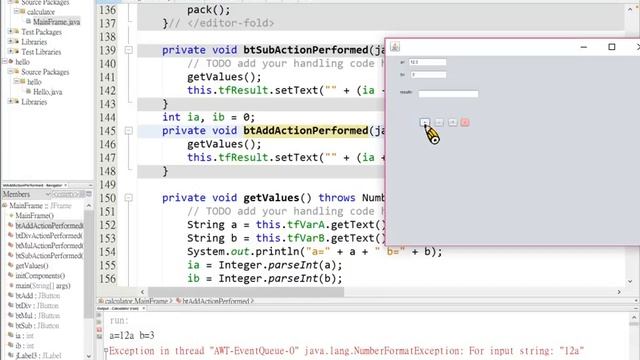Fold the getValues method at line 150
This screenshot has height=360, width=640.
point(129,198)
